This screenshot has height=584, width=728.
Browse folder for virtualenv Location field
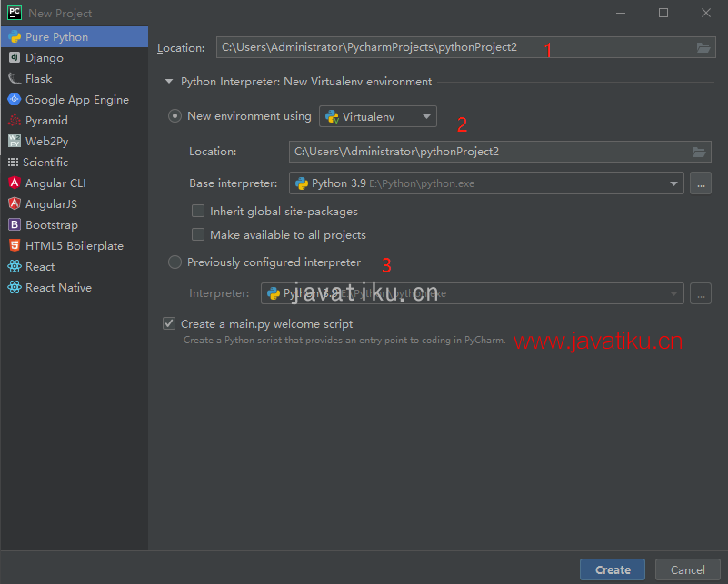(x=699, y=152)
